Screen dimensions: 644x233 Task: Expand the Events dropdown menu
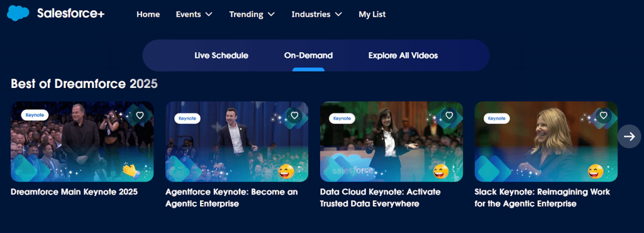pyautogui.click(x=194, y=14)
